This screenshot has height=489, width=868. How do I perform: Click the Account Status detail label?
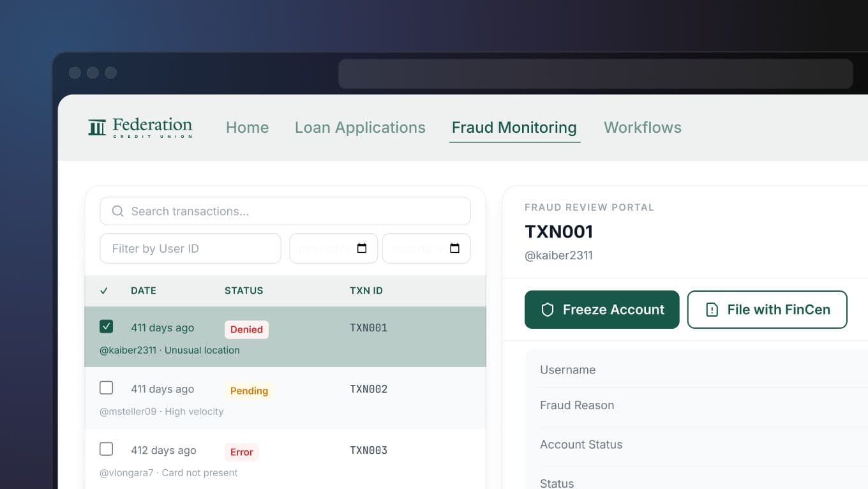click(581, 444)
